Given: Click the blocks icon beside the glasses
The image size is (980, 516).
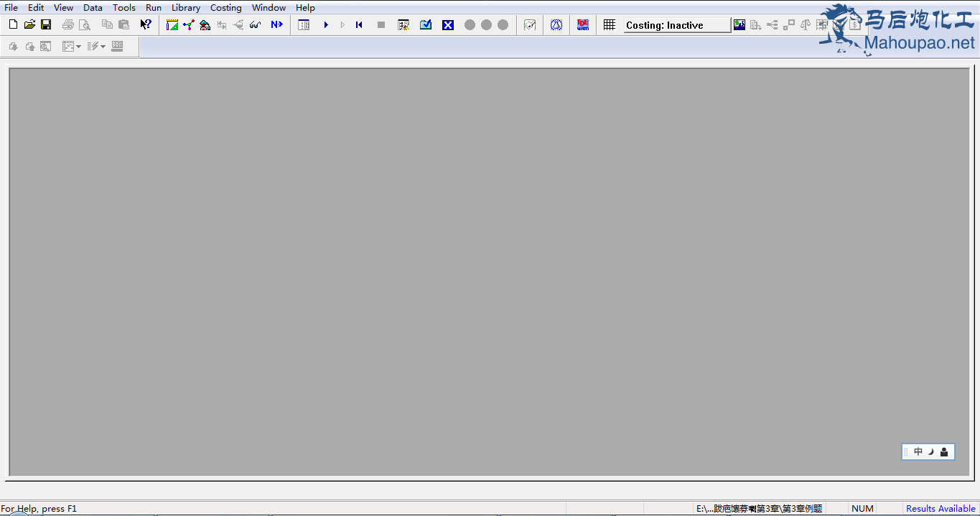Looking at the screenshot, I should coord(238,25).
